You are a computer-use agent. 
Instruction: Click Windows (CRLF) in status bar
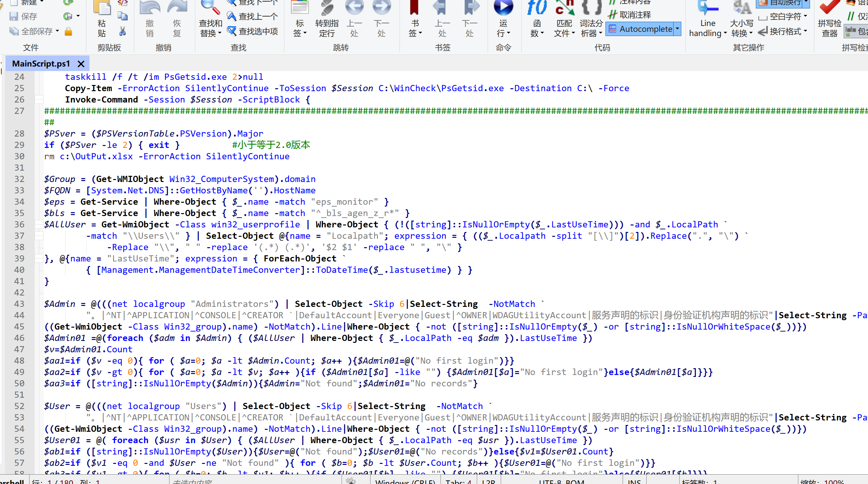coord(405,482)
